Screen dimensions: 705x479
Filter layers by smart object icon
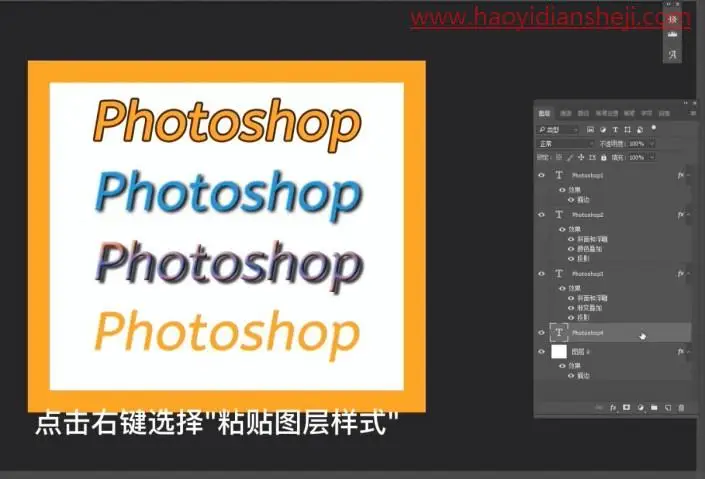[x=640, y=130]
